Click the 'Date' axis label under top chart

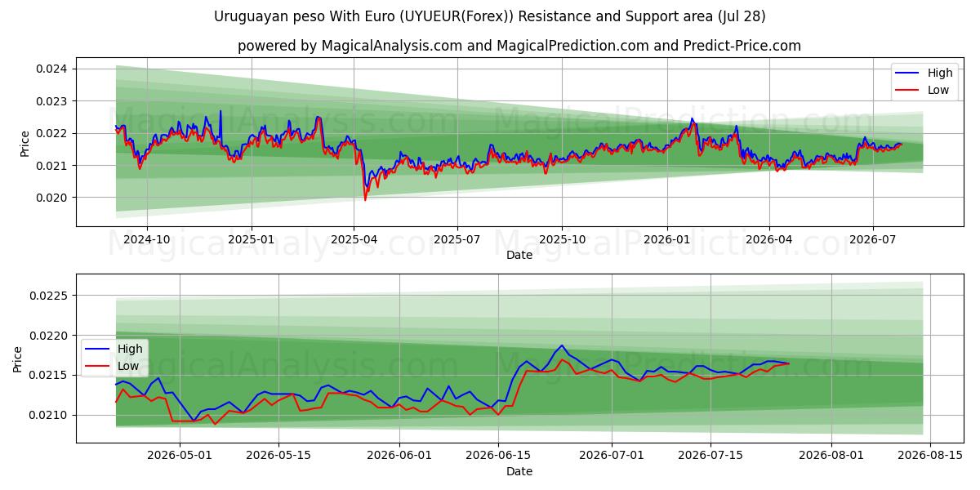click(x=519, y=255)
